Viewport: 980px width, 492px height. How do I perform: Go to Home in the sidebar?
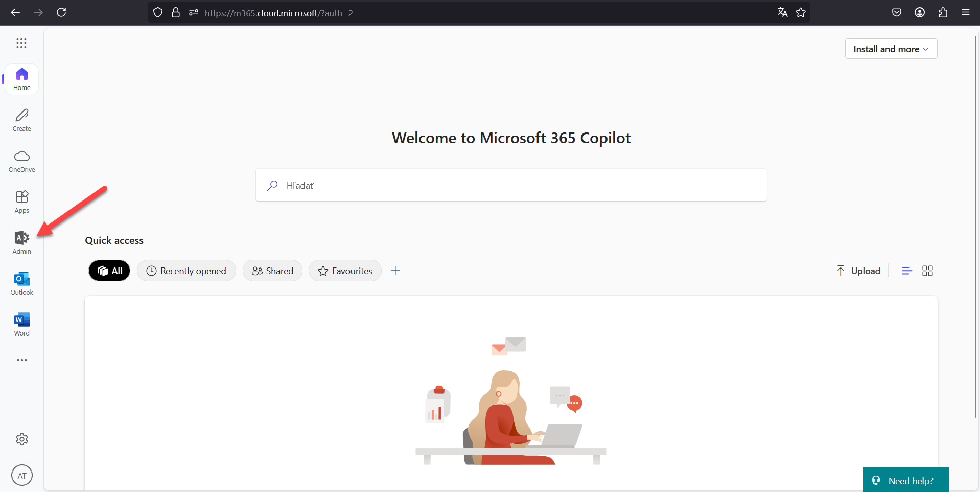[21, 79]
